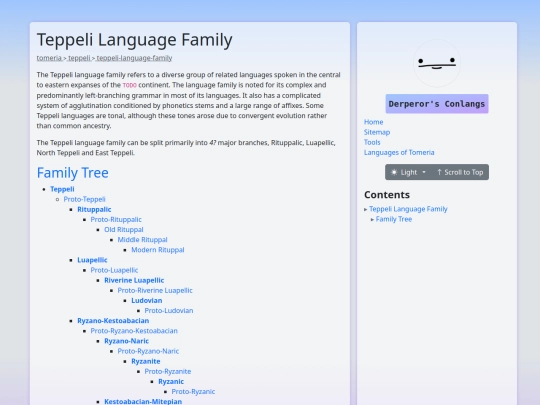Open Proto-Luapellic entry

[x=114, y=270]
